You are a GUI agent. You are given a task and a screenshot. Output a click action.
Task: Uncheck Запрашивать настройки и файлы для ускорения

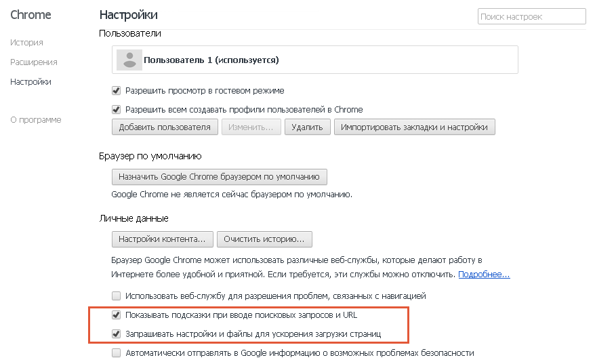click(117, 334)
